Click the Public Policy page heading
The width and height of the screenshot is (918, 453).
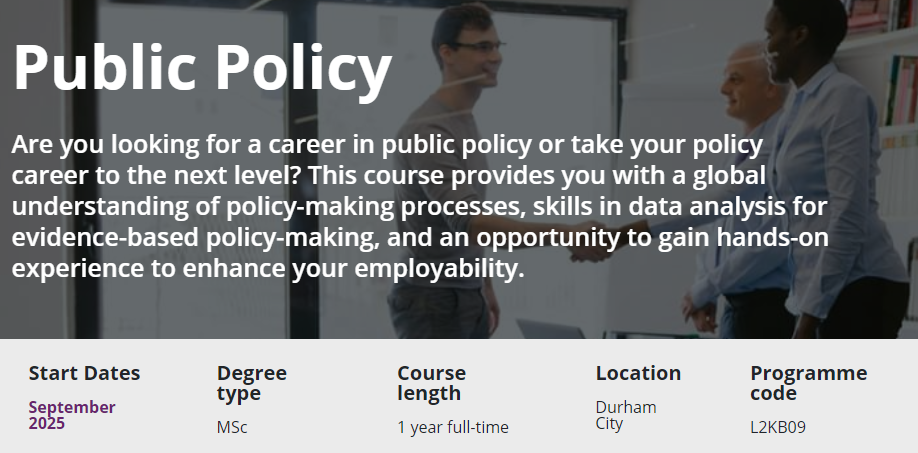203,67
